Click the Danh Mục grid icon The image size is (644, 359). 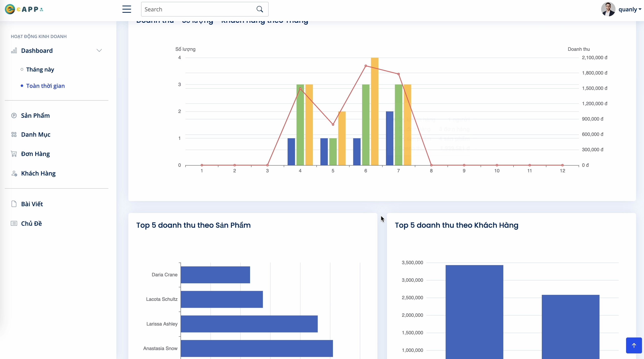click(14, 134)
